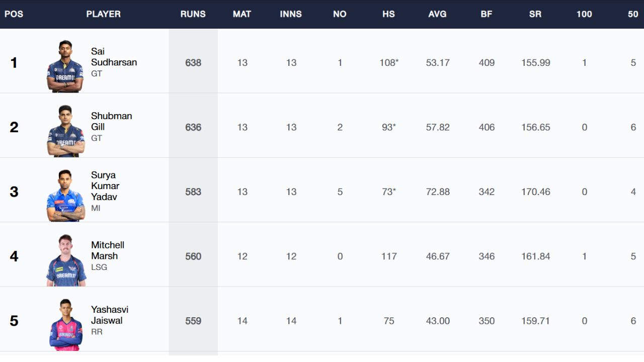Select the Yashasvi Jaiswal name link
Viewport: 644px width, 362px height.
[110, 315]
